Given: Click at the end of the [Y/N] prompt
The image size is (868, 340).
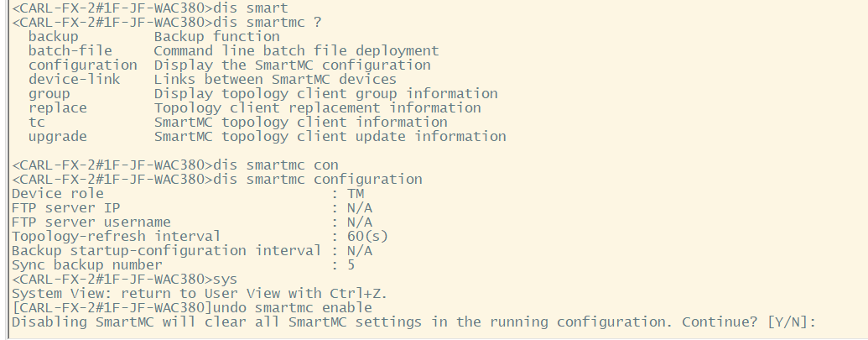Looking at the screenshot, I should pyautogui.click(x=819, y=322).
